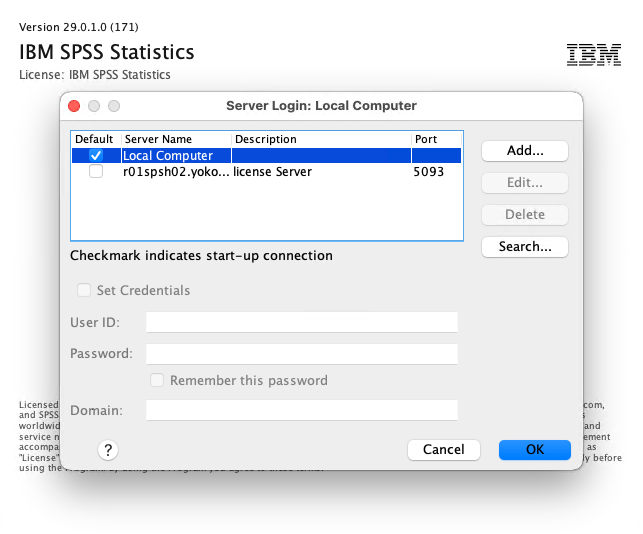The height and width of the screenshot is (534, 643).
Task: Open server Search... button
Action: tap(524, 247)
